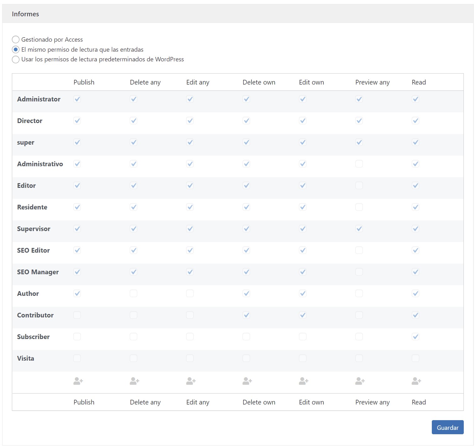
Task: Toggle super Edit any checkbox
Action: pyautogui.click(x=190, y=142)
